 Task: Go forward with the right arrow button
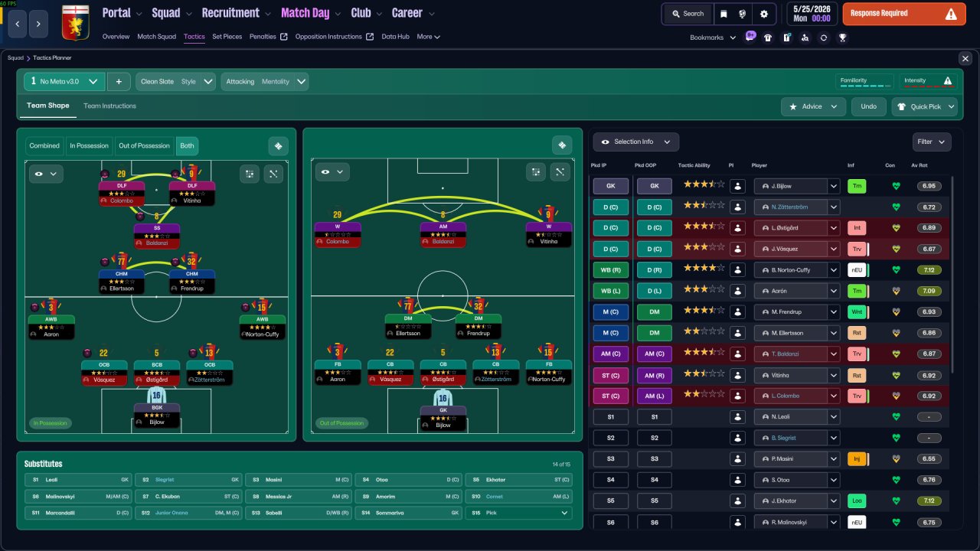coord(39,24)
